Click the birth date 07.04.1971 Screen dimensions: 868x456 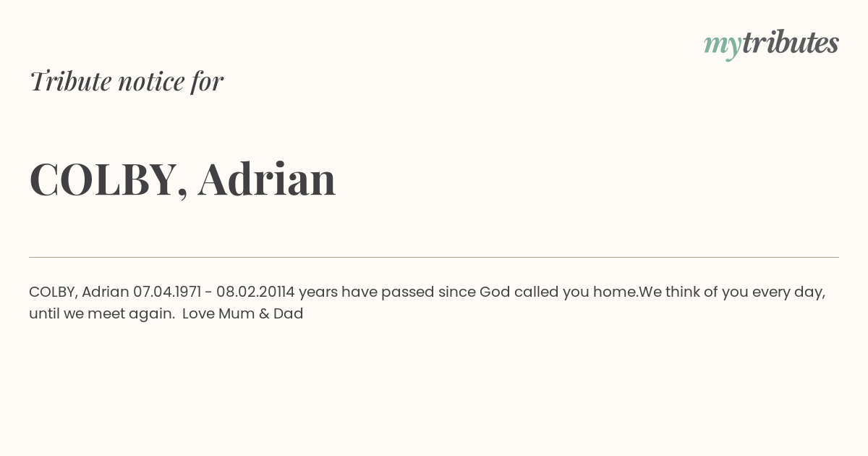point(167,292)
